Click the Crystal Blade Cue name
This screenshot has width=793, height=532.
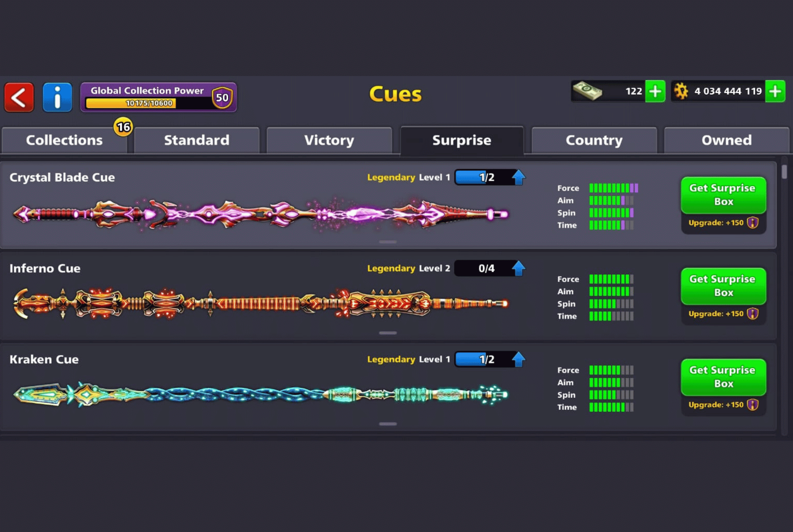[x=62, y=177]
